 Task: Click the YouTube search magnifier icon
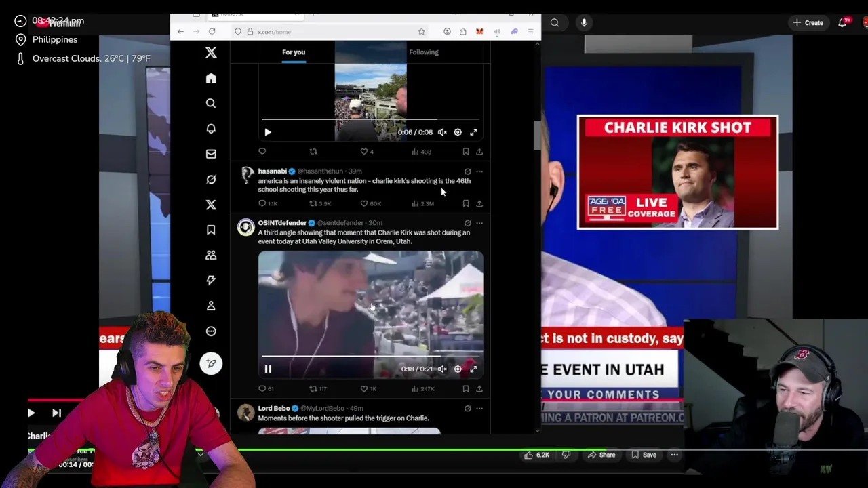[555, 22]
